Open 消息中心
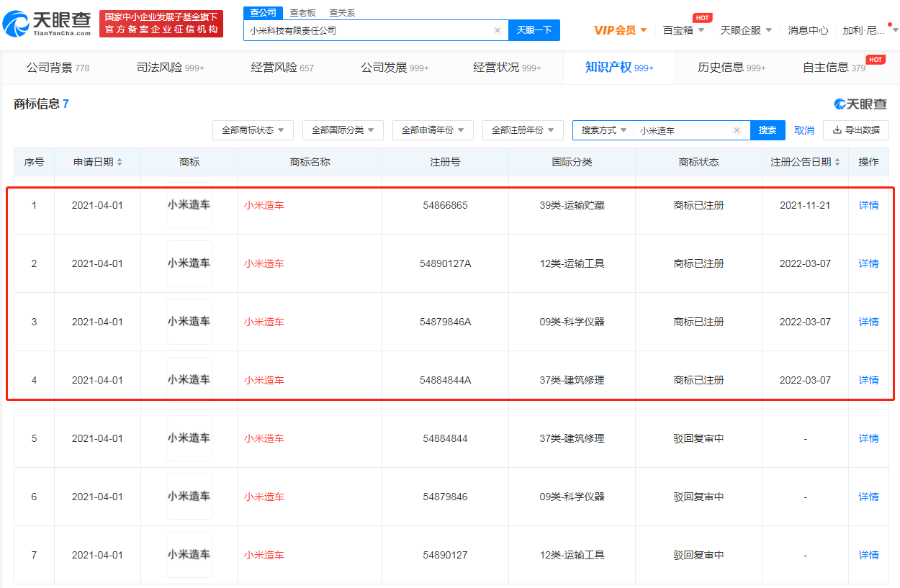Screen dimensions: 900x588 pos(808,30)
